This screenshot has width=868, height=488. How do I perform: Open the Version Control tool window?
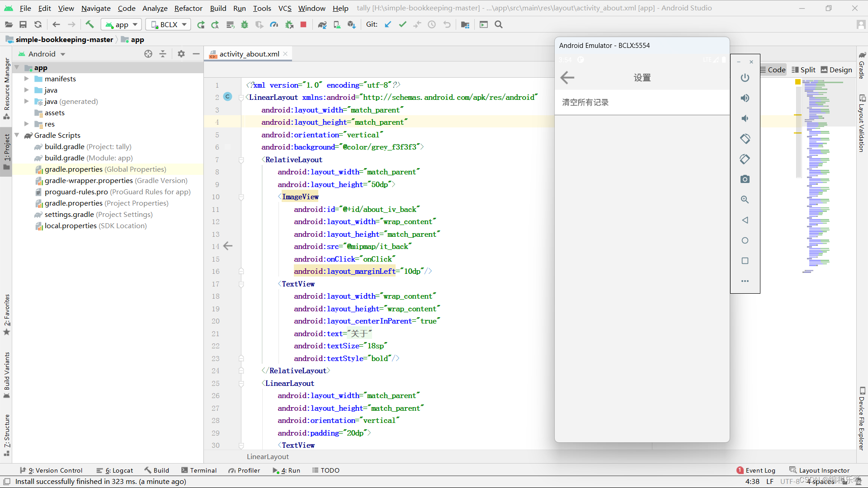pyautogui.click(x=51, y=470)
